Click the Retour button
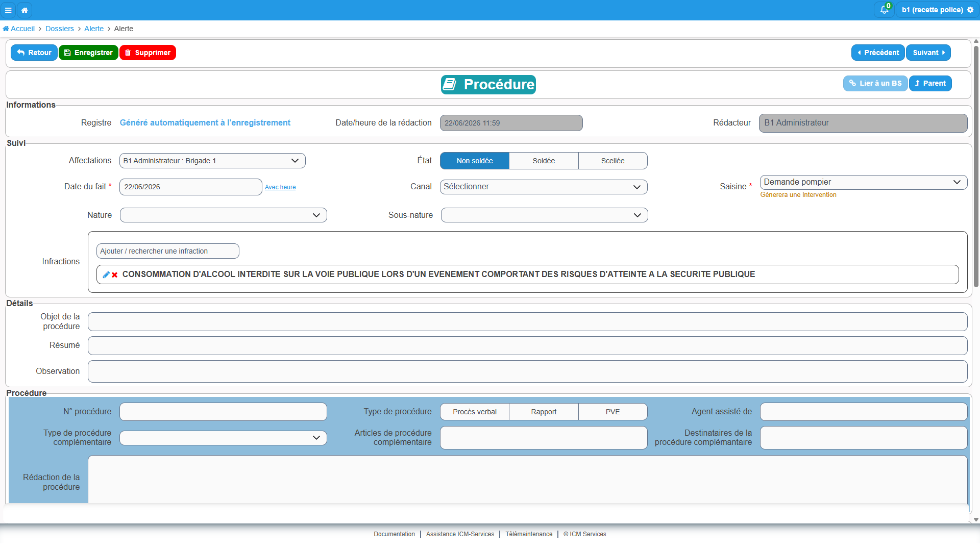Viewport: 980px width, 551px height. point(34,53)
